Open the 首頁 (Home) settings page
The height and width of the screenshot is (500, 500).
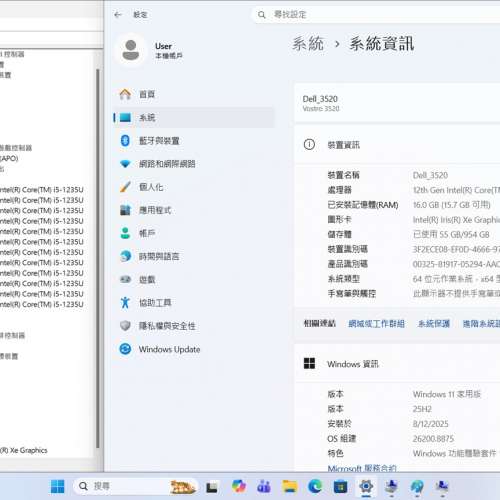point(193,94)
